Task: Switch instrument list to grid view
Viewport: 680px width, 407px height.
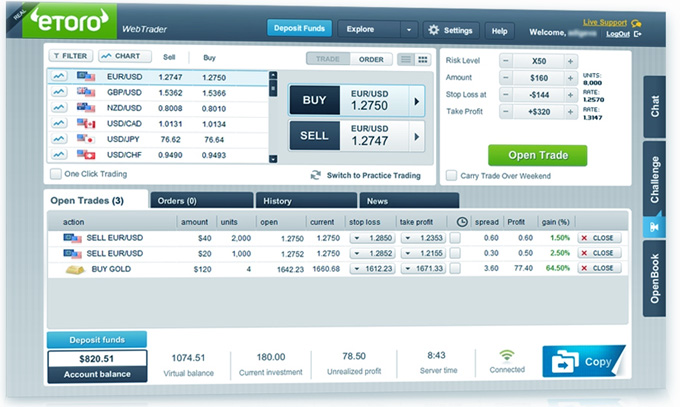Action: coord(425,59)
